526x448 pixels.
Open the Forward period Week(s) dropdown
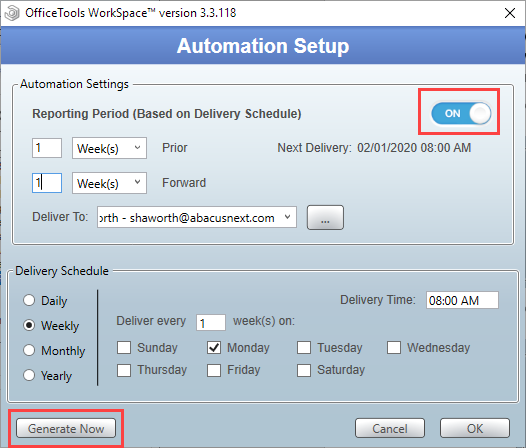pyautogui.click(x=109, y=183)
